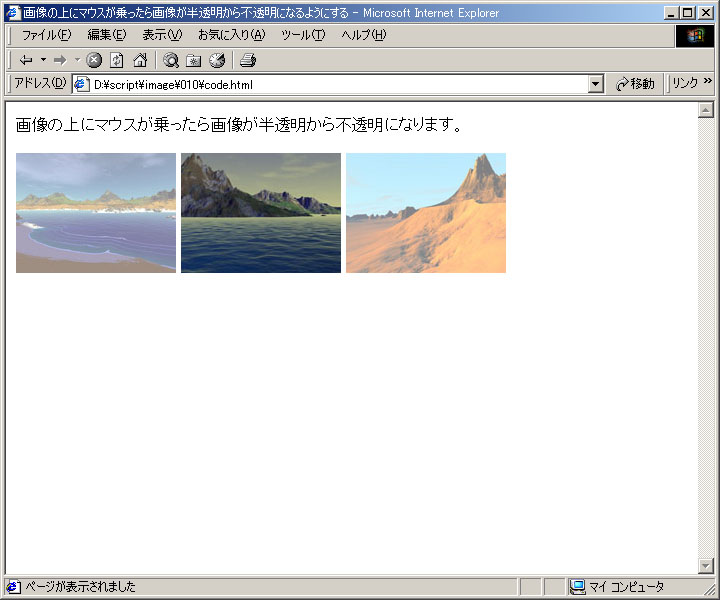This screenshot has width=720, height=600.
Task: Open the History clock icon
Action: [x=217, y=60]
